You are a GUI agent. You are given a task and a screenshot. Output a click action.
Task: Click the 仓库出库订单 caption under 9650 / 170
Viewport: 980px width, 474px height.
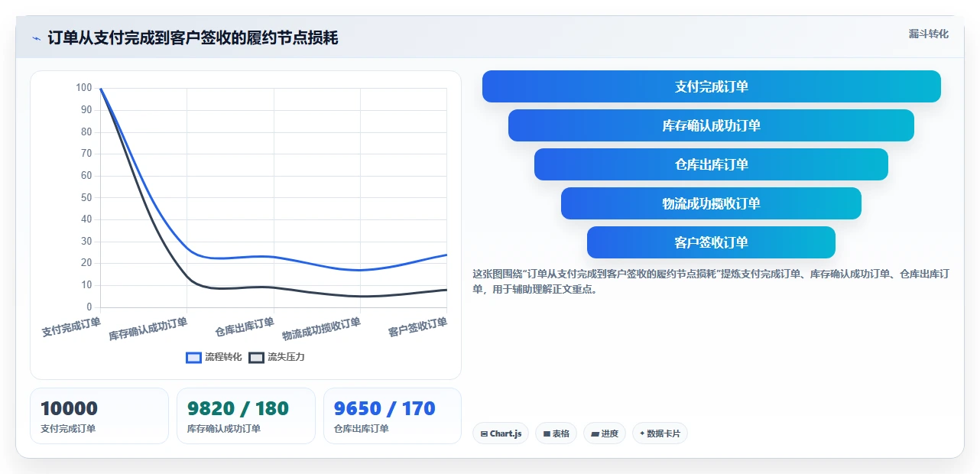[x=362, y=429]
